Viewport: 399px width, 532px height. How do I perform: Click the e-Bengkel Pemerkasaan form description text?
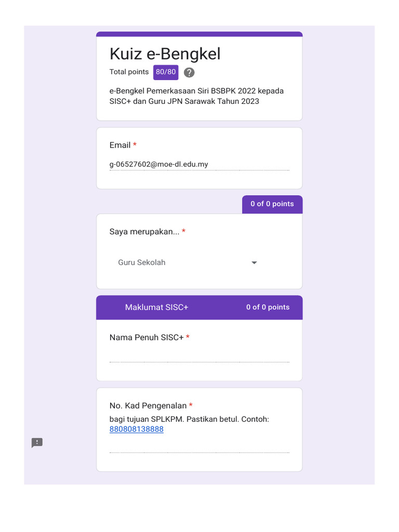pyautogui.click(x=196, y=96)
